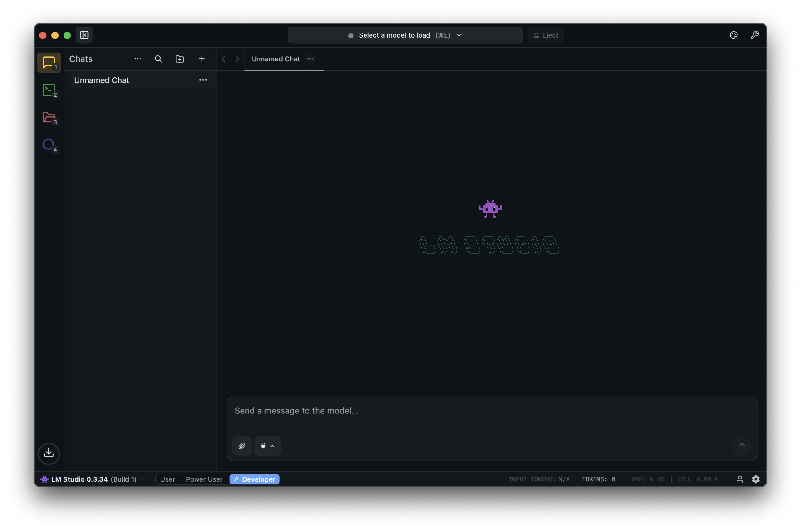Open the Downloads panel icon

coord(49,453)
